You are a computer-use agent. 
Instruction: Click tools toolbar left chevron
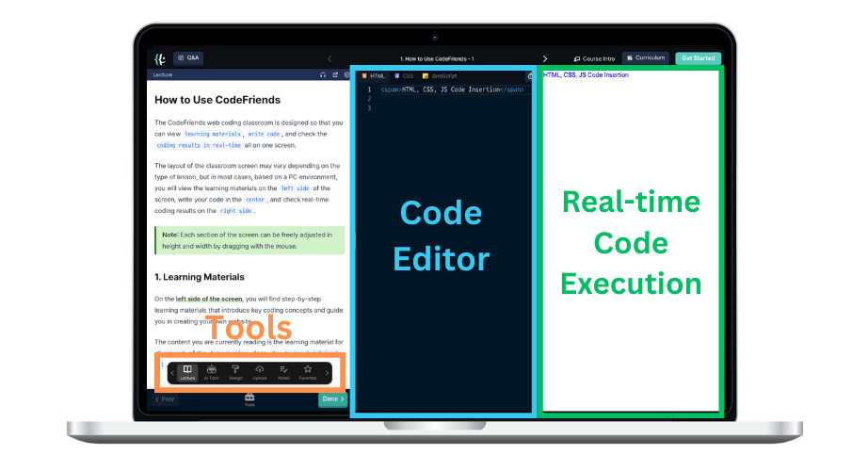172,373
